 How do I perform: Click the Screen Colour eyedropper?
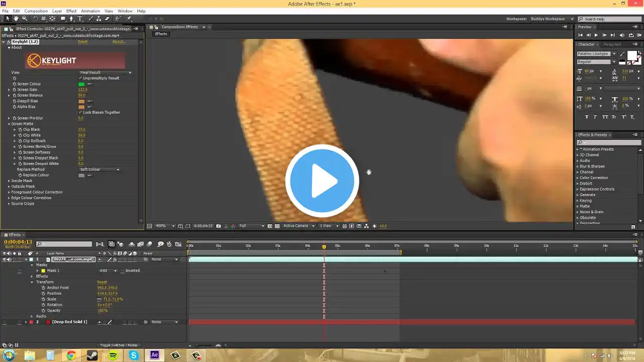click(90, 84)
